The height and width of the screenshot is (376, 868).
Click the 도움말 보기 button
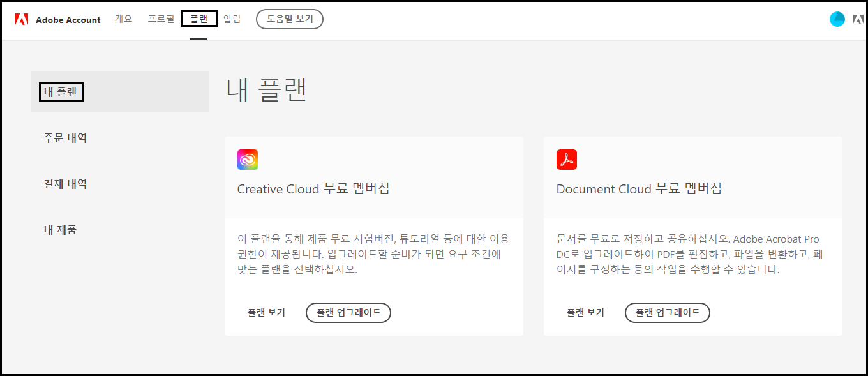click(x=290, y=19)
